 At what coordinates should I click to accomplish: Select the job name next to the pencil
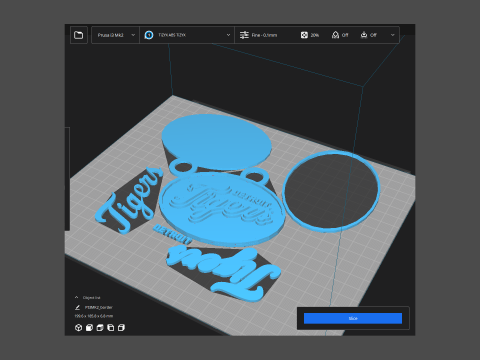pyautogui.click(x=99, y=307)
